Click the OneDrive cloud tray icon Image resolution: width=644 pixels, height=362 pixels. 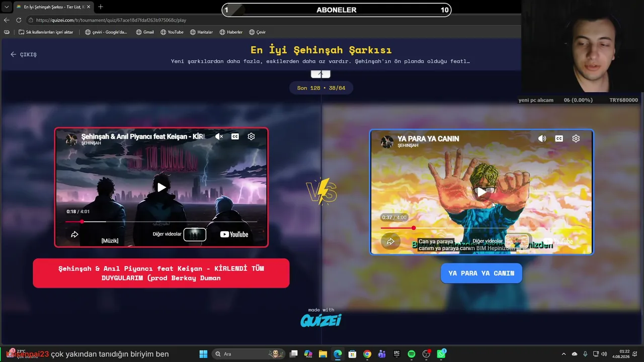(x=575, y=354)
